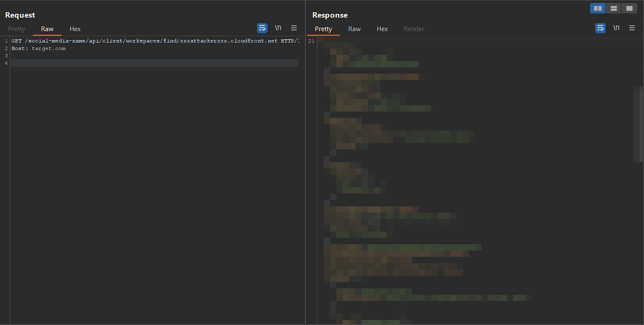This screenshot has width=644, height=325.
Task: Show non-printable characters in the Response panel
Action: coord(616,28)
